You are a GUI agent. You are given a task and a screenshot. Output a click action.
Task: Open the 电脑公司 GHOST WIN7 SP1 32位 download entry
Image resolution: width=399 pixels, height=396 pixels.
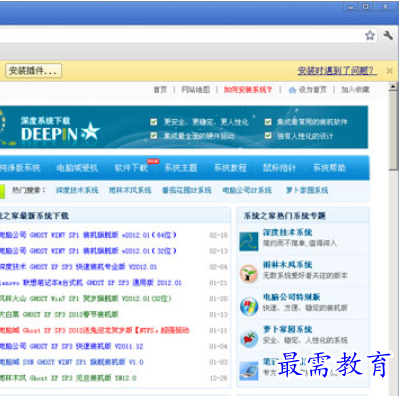click(88, 251)
